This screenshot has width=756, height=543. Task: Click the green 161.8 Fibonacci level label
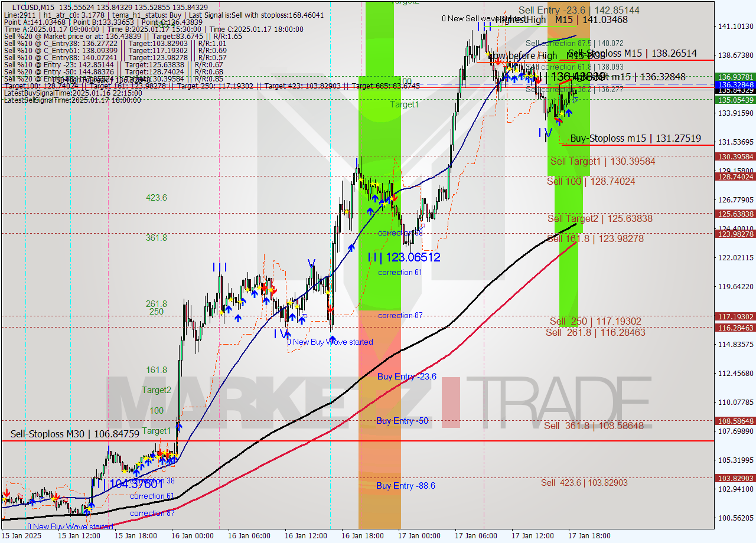(157, 370)
